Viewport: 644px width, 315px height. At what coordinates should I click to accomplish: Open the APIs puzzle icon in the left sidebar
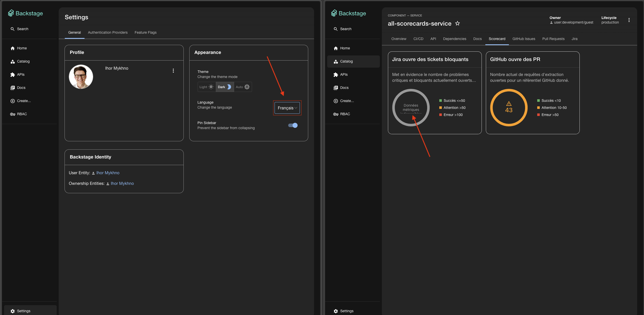(13, 74)
